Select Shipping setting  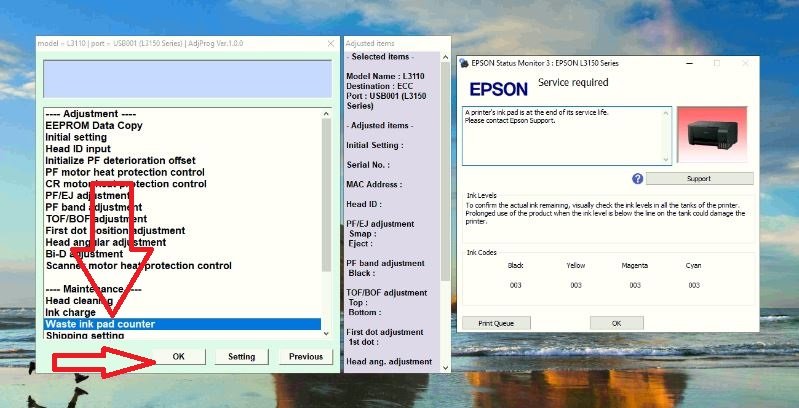tap(85, 336)
